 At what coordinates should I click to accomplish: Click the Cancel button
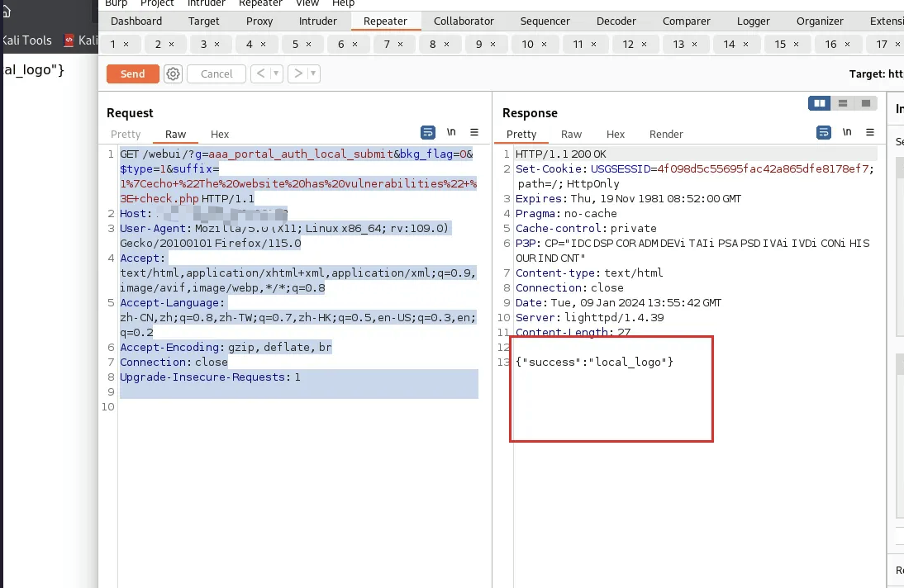click(x=216, y=73)
